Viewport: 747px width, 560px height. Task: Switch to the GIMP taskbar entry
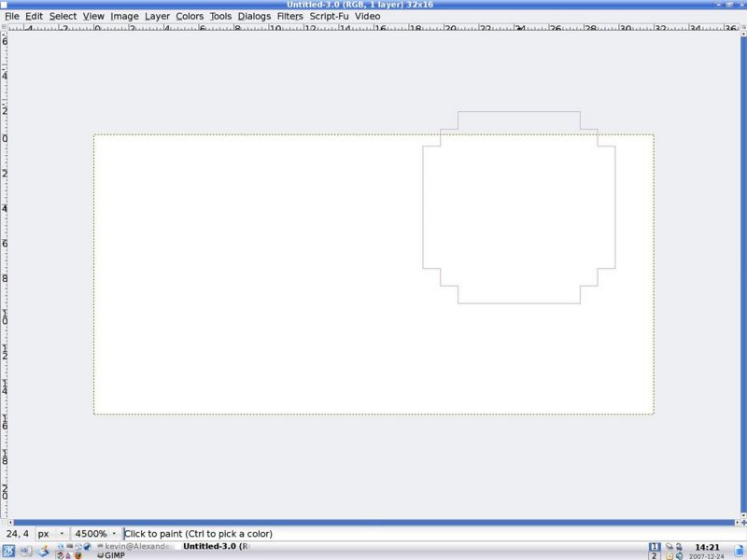tap(110, 555)
